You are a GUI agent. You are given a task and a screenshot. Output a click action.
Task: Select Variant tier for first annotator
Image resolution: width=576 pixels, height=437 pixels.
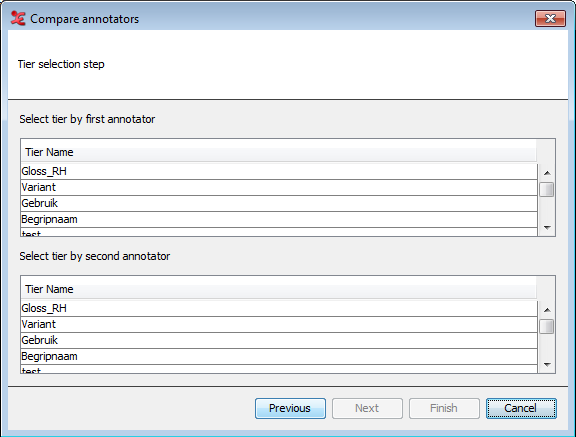279,187
